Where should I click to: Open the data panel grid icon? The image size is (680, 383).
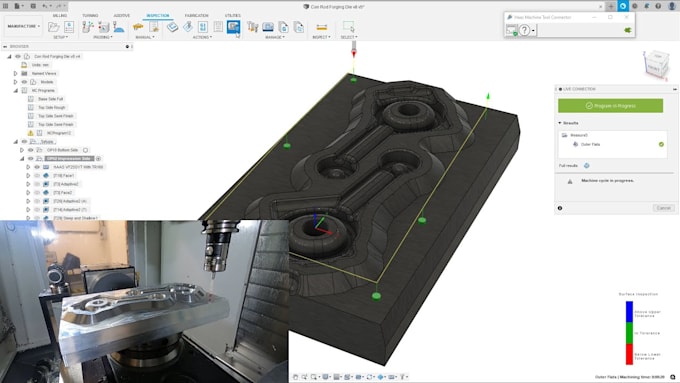6,6
